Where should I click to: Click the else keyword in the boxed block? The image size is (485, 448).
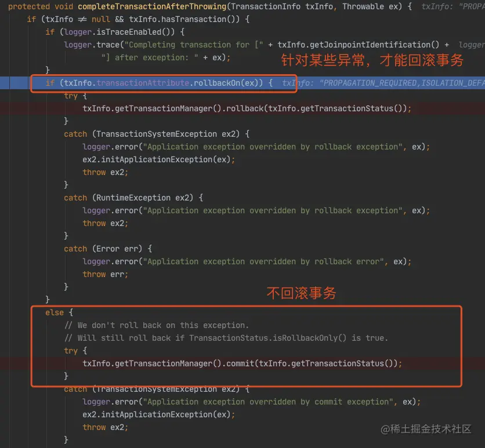(x=55, y=313)
